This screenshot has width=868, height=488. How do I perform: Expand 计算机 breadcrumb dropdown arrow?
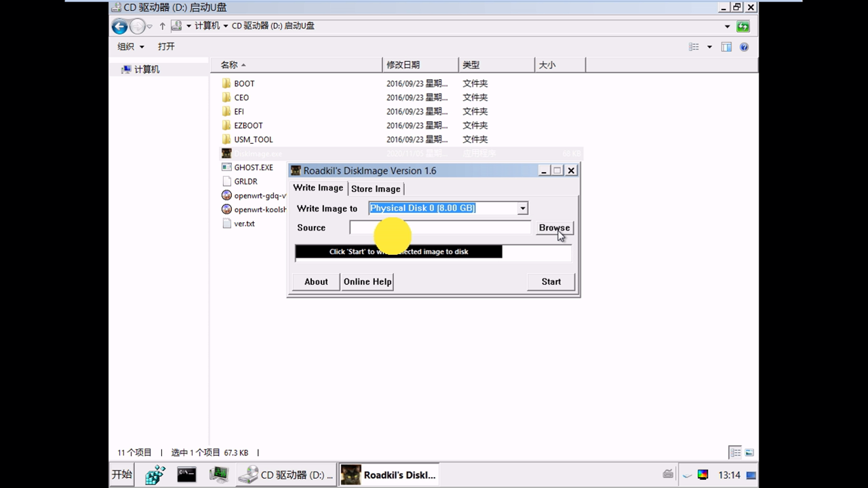[x=225, y=26]
